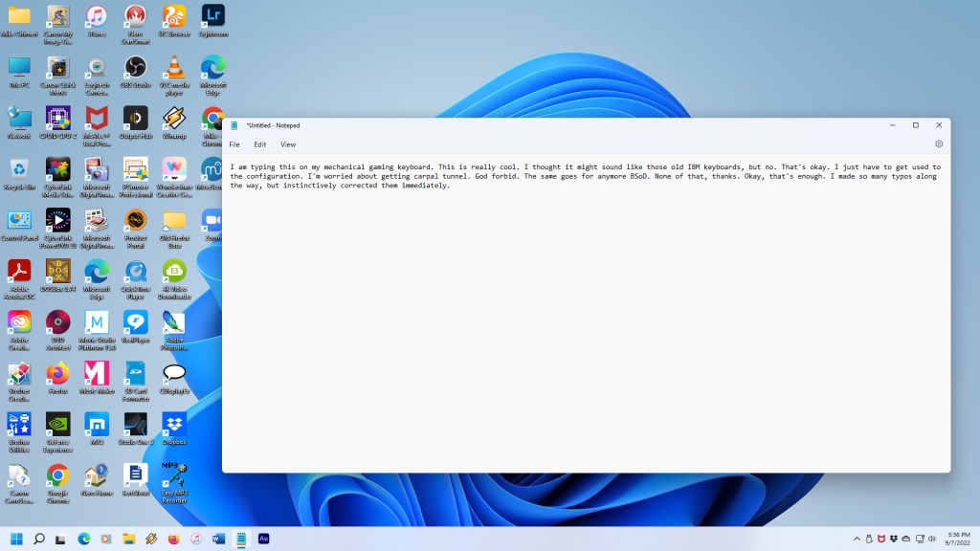Expand the system tray hidden icons chevron
980x551 pixels.
(857, 539)
